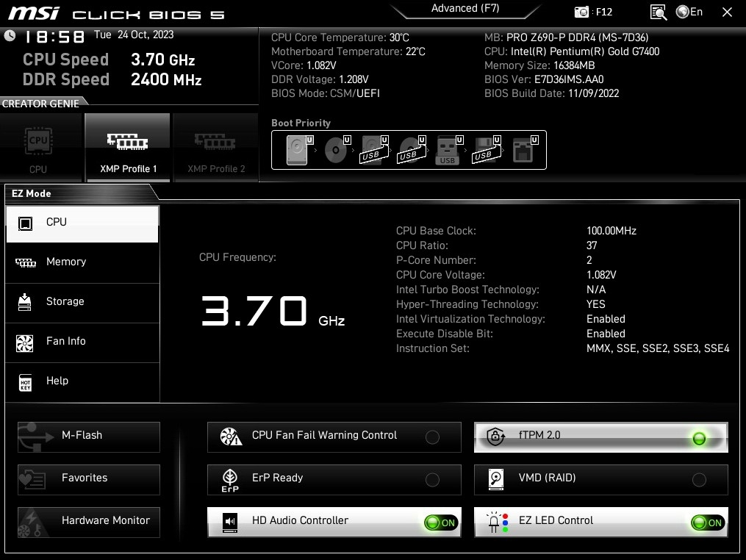Enable XMP Profile 2

click(x=215, y=148)
